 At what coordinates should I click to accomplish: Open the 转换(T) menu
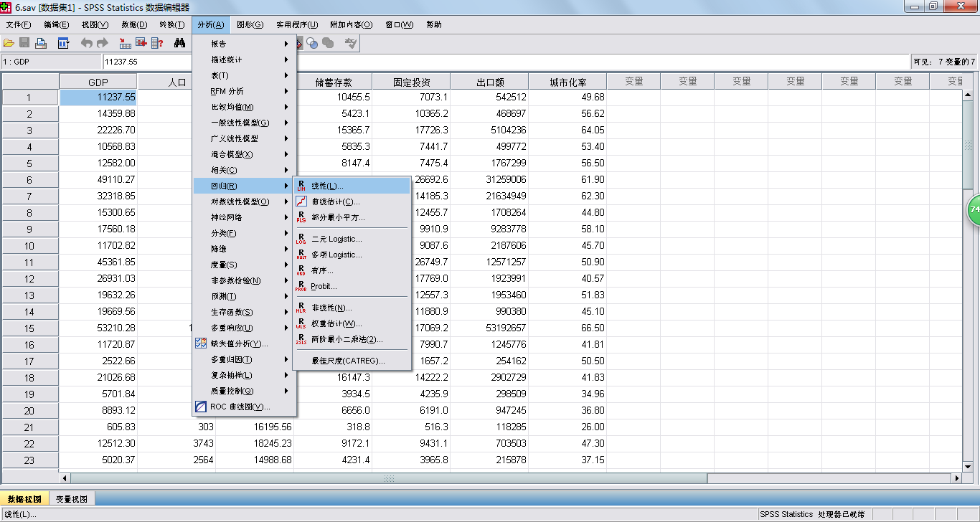172,24
